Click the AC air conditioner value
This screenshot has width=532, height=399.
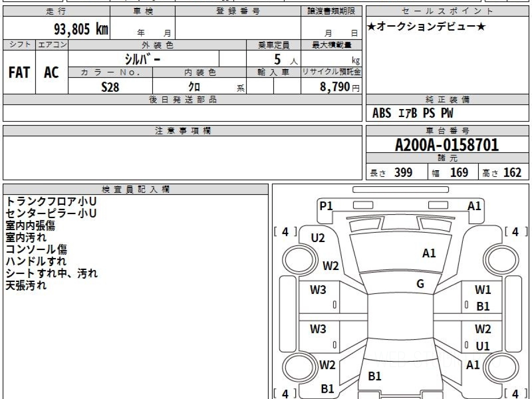51,73
